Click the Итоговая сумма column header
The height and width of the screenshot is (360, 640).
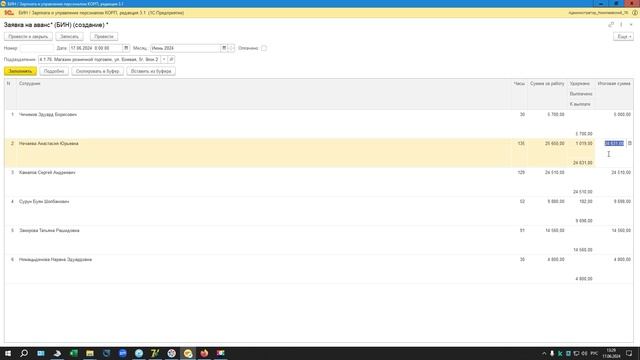(x=614, y=84)
